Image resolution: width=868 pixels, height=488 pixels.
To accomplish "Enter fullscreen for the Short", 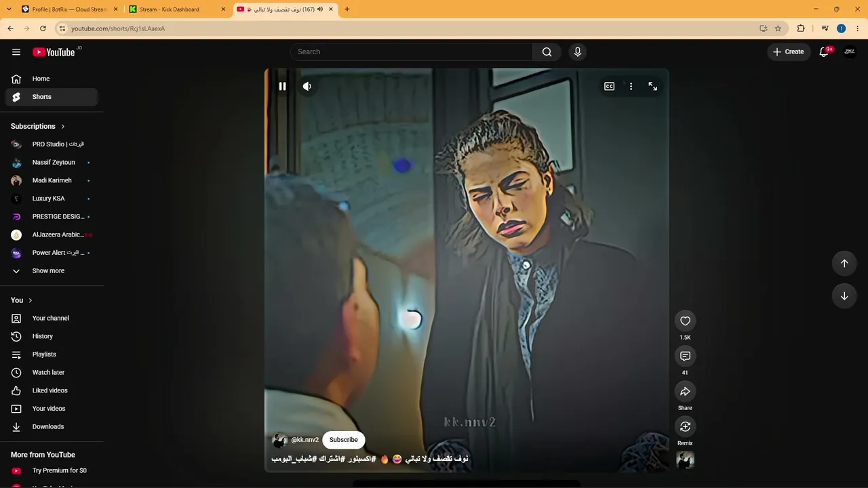I will (x=653, y=87).
